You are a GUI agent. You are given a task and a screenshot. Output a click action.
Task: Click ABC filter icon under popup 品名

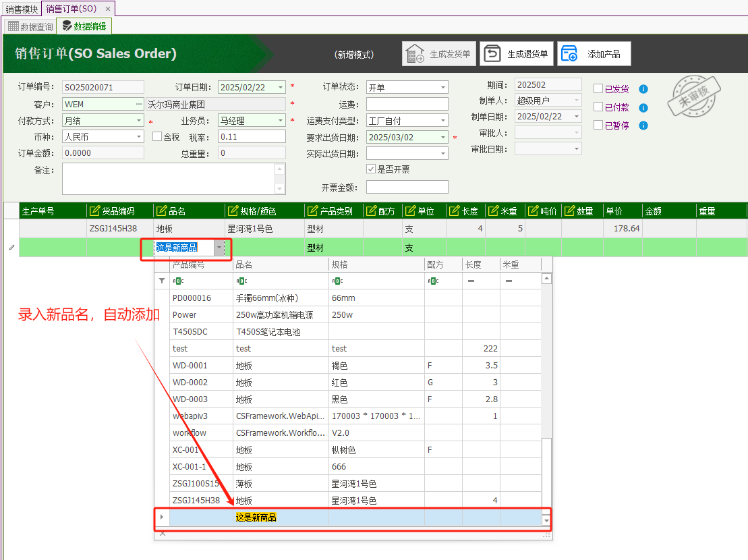[x=242, y=281]
